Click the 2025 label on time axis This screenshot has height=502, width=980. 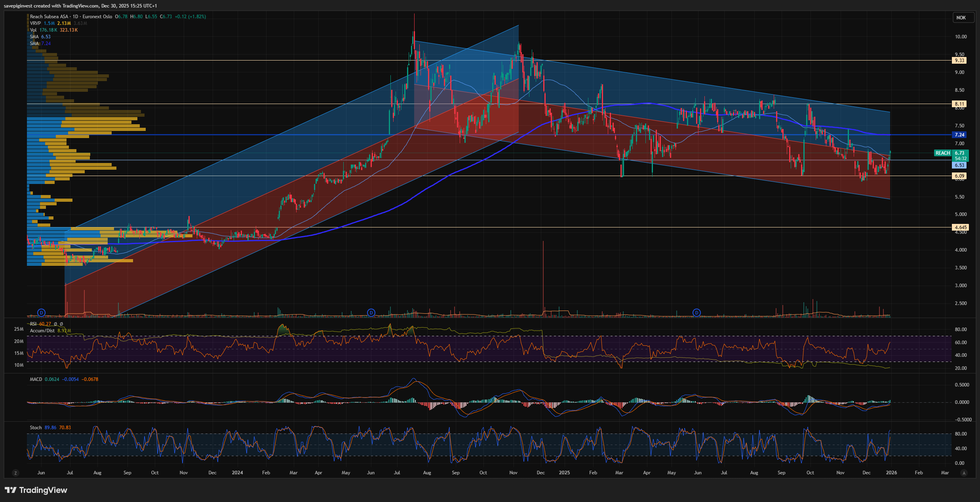(564, 473)
